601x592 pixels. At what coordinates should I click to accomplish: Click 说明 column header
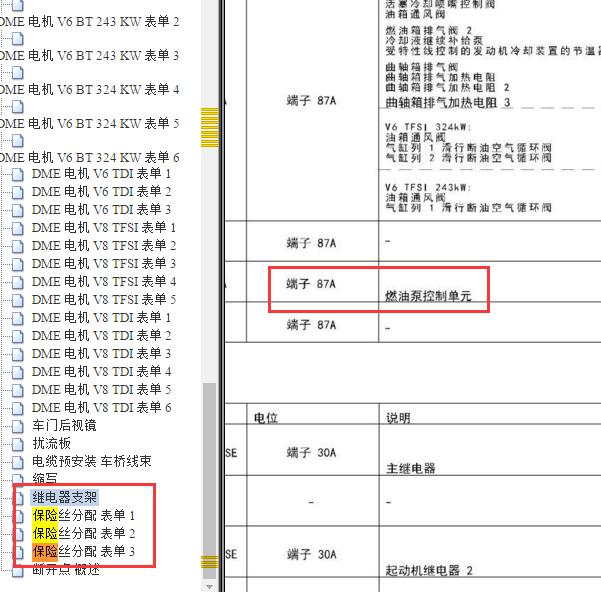click(x=398, y=418)
